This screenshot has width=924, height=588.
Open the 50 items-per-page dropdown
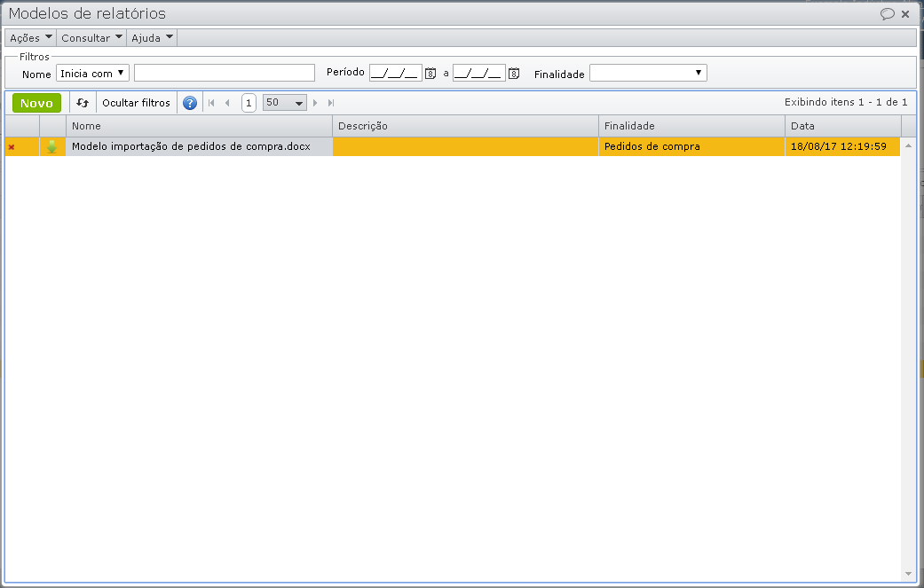285,102
